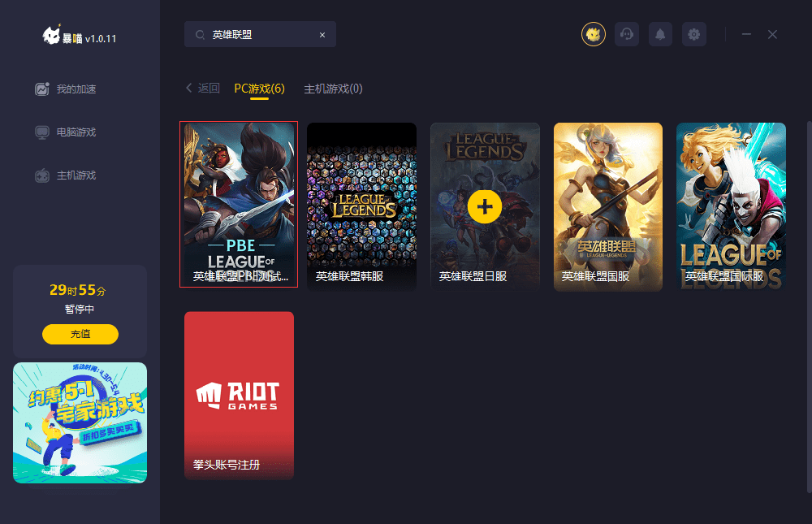
Task: Open the 约惠5·1 promotion banner
Action: pos(80,422)
